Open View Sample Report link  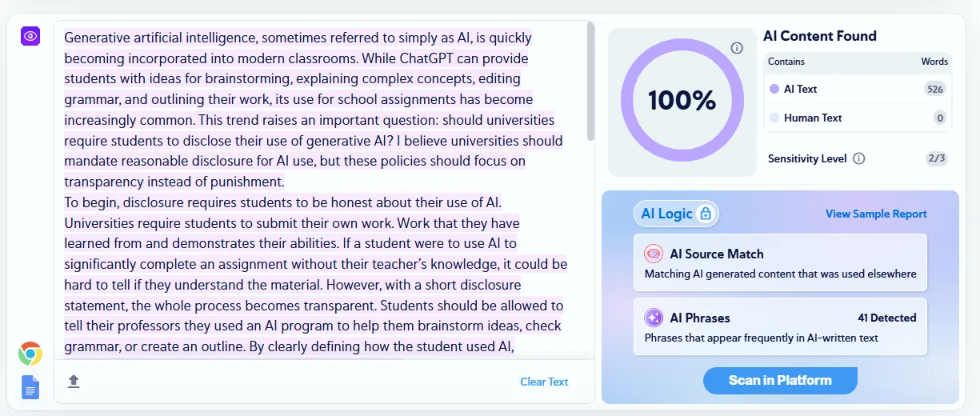tap(876, 214)
